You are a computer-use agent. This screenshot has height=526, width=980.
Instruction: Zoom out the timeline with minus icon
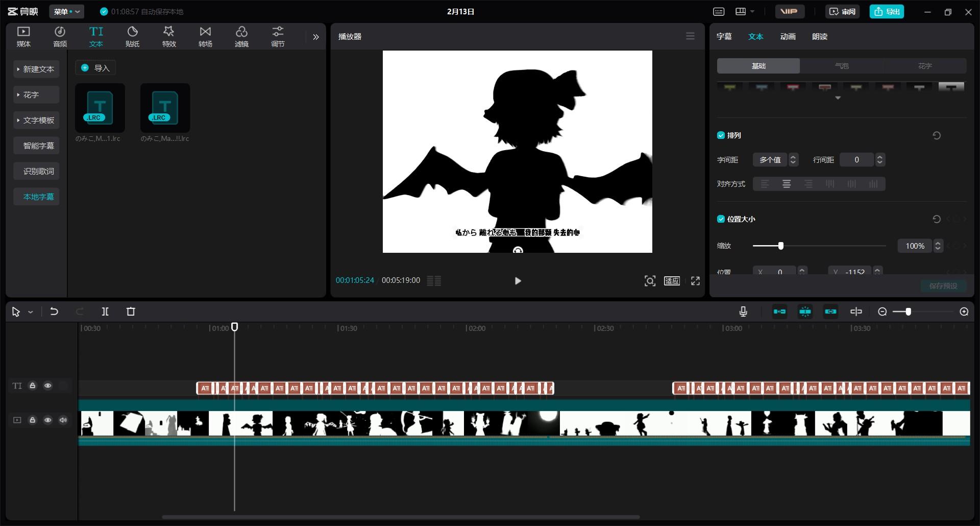point(882,312)
